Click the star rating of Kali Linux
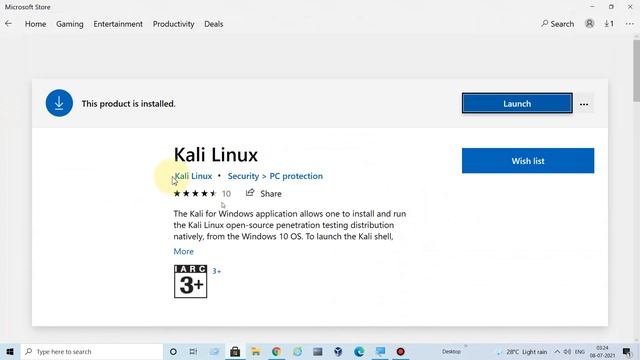This screenshot has height=360, width=640. [195, 193]
